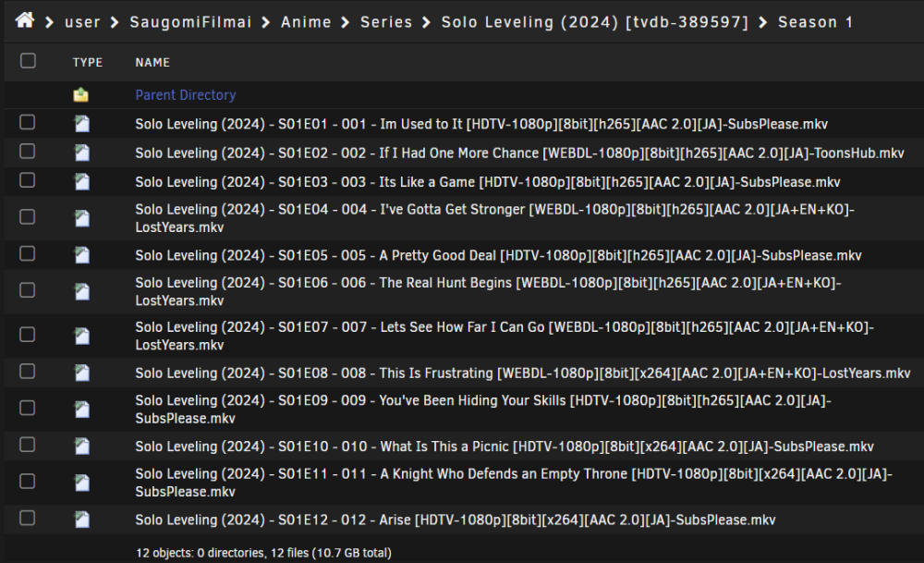The width and height of the screenshot is (924, 563).
Task: Check the box for S01E01 Im Used to It
Action: [x=27, y=122]
